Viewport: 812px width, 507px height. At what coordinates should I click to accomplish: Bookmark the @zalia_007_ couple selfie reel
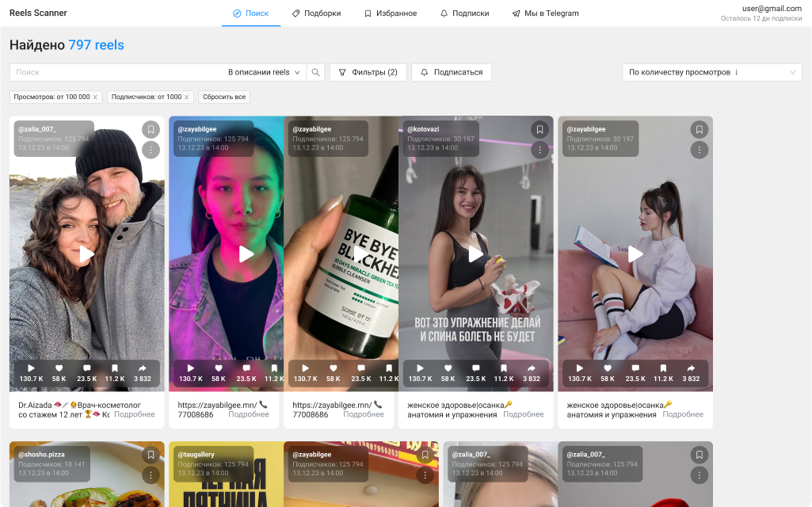pos(151,129)
